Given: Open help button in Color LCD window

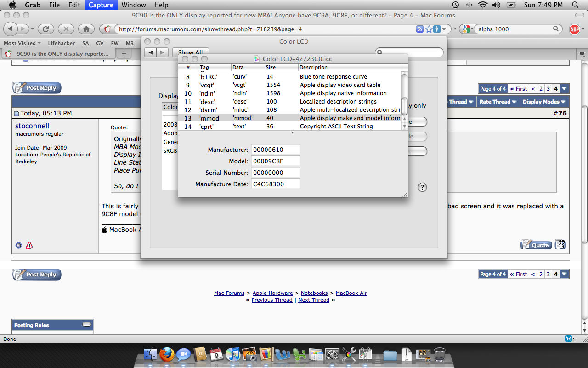Looking at the screenshot, I should 423,187.
